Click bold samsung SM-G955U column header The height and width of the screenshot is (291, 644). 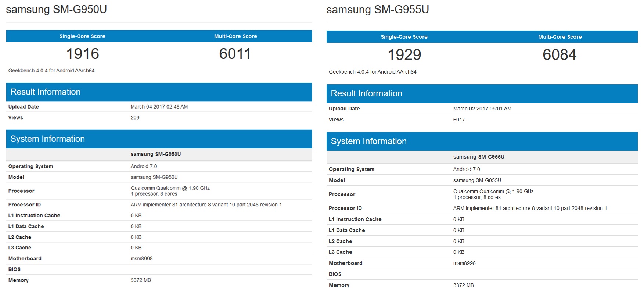pos(479,157)
